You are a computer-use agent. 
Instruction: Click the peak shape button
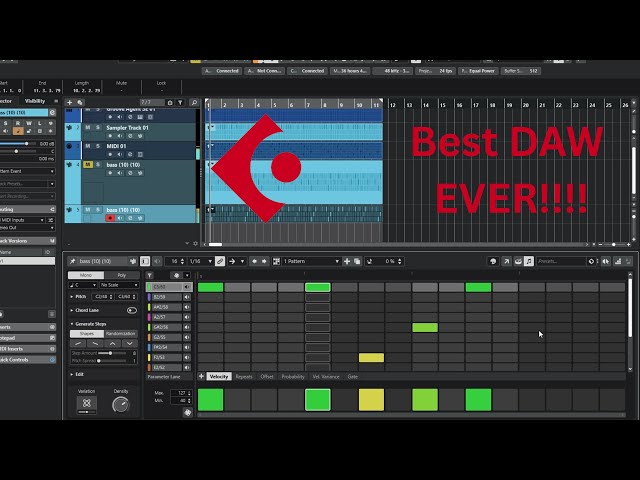pos(112,343)
